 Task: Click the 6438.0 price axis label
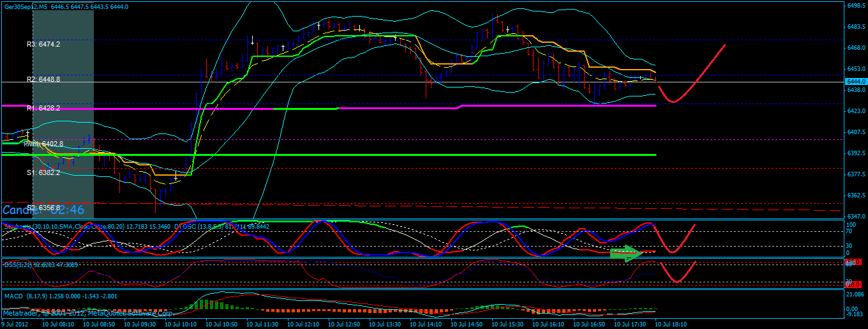856,90
